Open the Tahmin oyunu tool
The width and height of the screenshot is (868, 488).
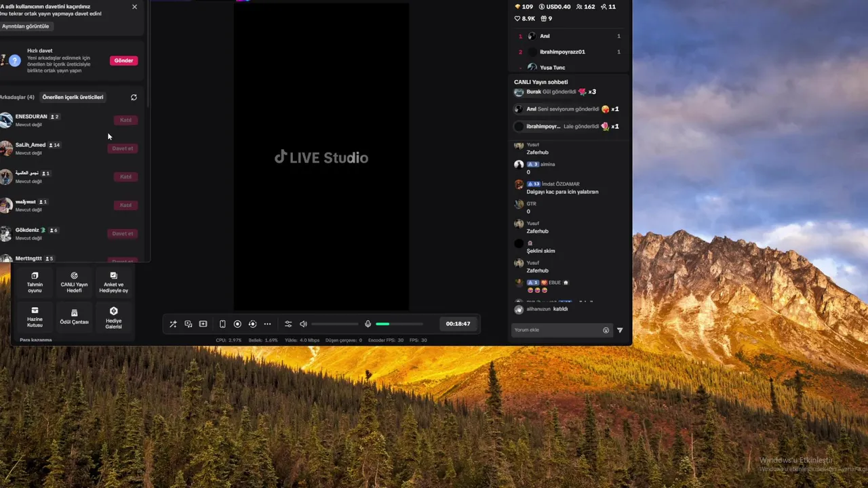tap(35, 281)
